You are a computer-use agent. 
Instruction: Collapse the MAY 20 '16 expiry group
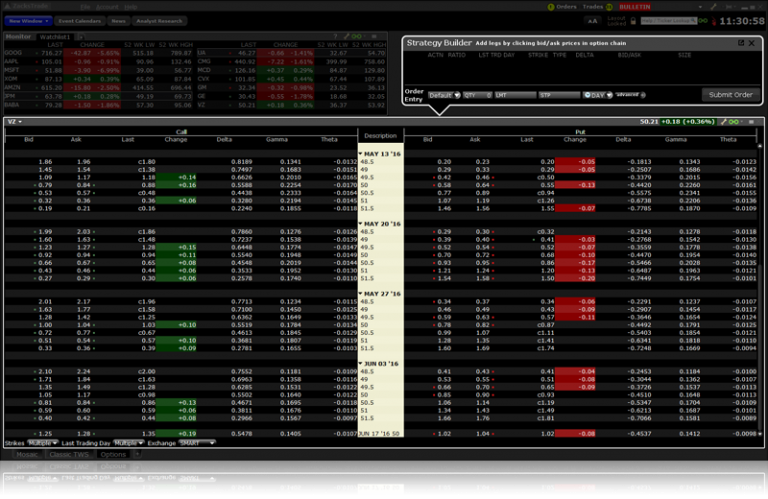click(x=360, y=224)
